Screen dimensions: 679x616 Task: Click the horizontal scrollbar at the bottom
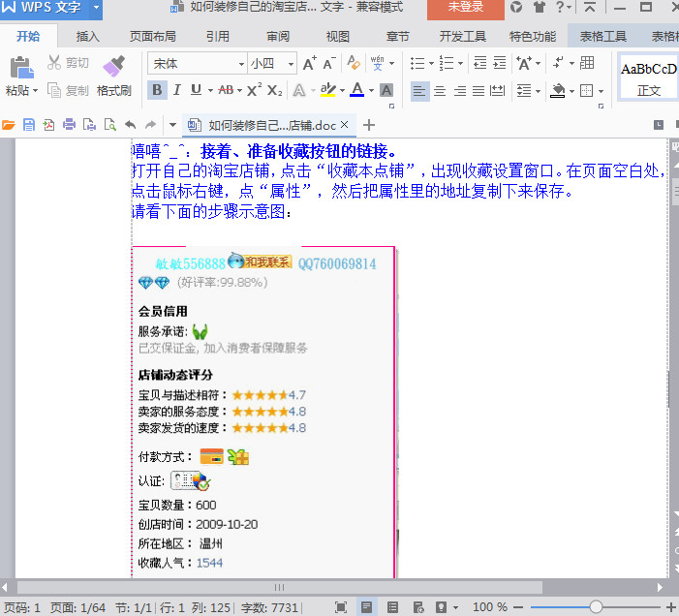coord(279,587)
